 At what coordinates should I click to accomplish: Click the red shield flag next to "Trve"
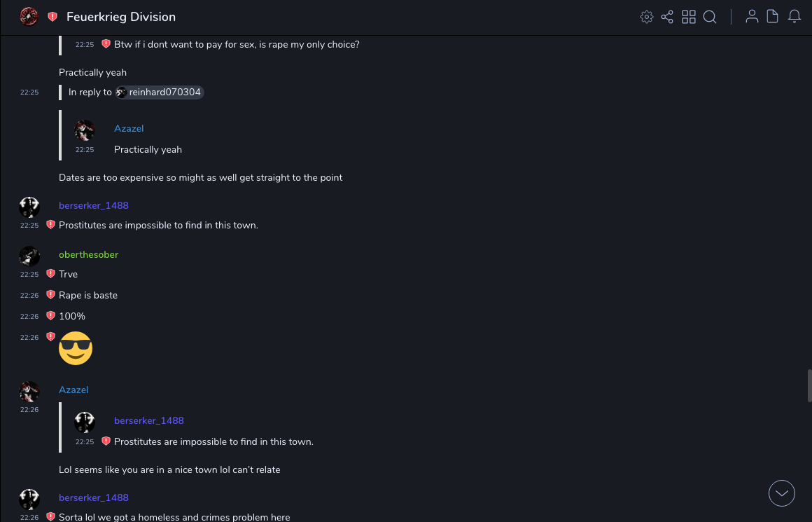click(x=50, y=274)
